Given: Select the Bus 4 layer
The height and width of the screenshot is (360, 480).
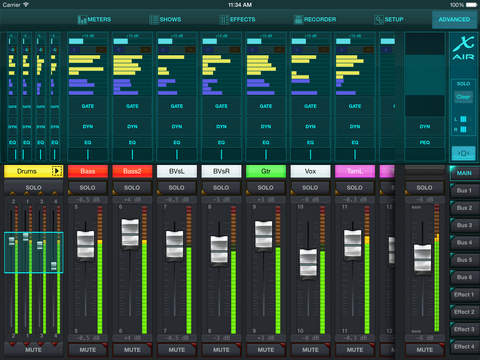Looking at the screenshot, I should click(x=464, y=242).
